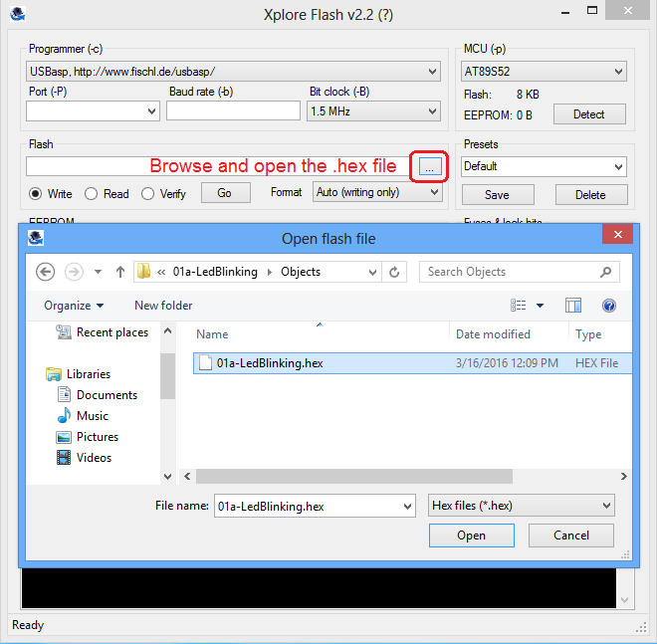
Task: Select the Write radio button
Action: pos(36,194)
